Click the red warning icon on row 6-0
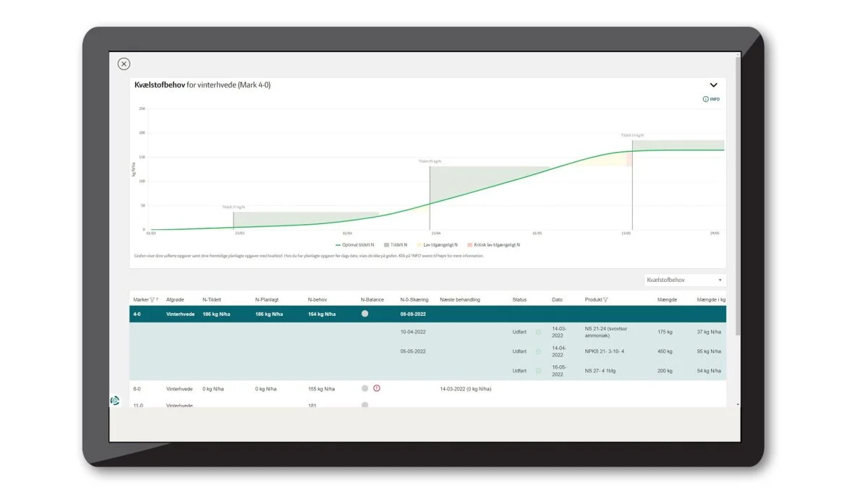 click(377, 388)
